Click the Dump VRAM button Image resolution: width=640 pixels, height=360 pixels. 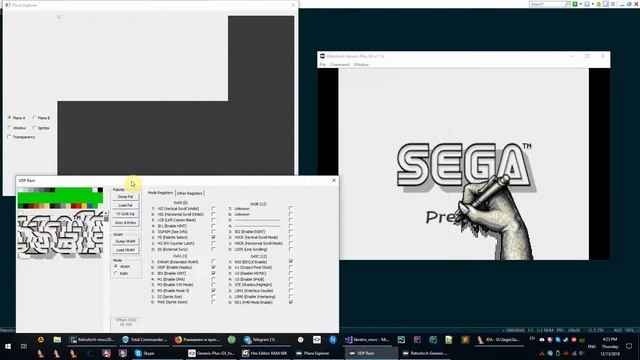click(125, 241)
